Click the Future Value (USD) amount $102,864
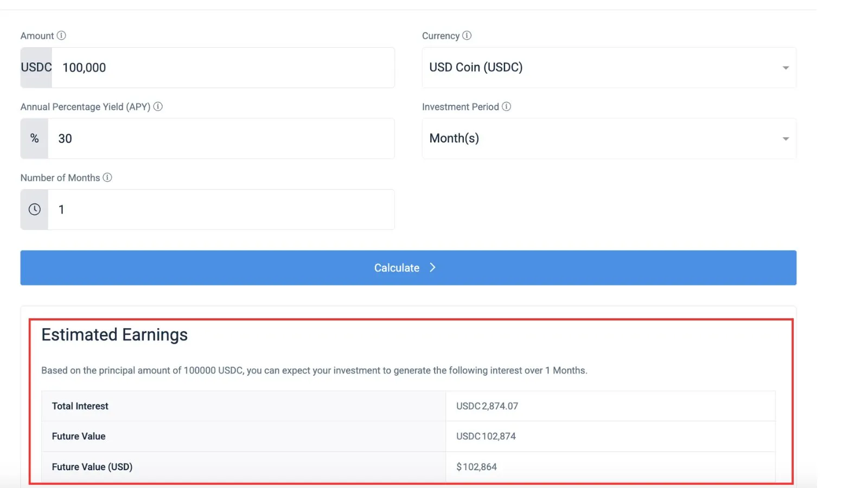Image resolution: width=868 pixels, height=488 pixels. (476, 467)
